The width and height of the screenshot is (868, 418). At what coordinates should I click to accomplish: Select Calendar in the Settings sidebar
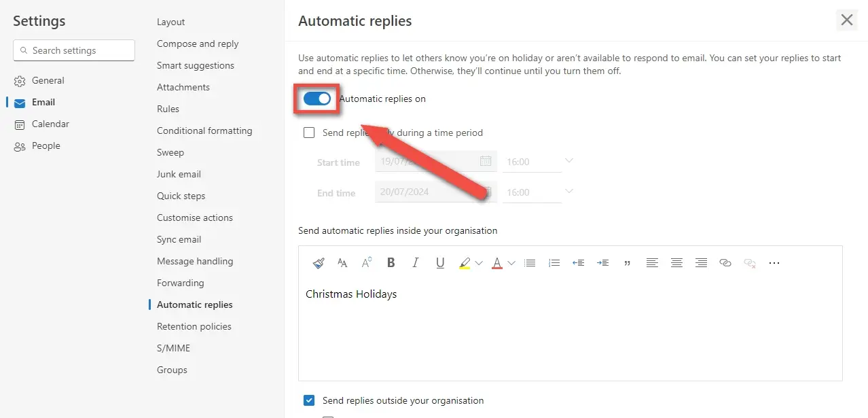50,124
